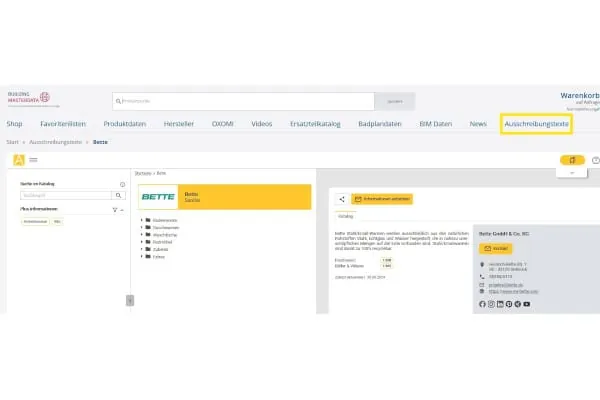This screenshot has height=400, width=600.
Task: Open the Shop menu item
Action: tap(15, 124)
